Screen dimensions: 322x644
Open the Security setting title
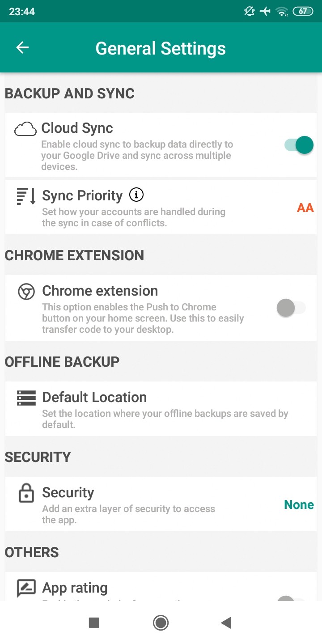(x=68, y=492)
